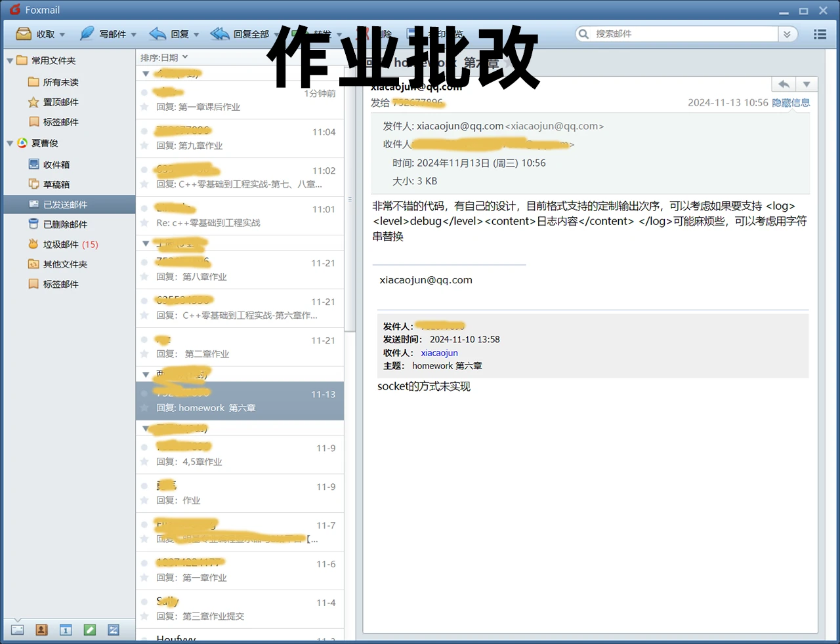Click the 收取 (receive mail) toolbar icon
This screenshot has height=644, width=840.
(24, 33)
